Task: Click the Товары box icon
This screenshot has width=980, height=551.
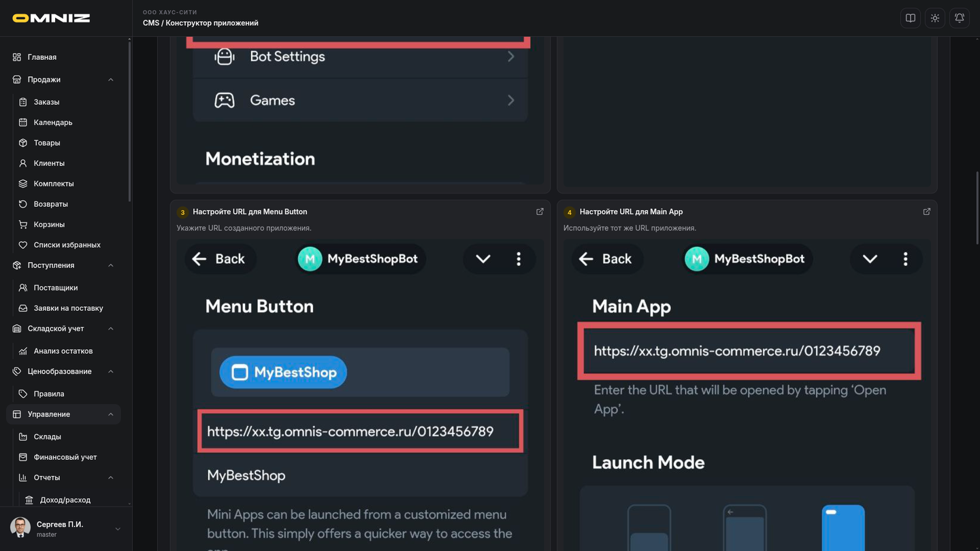Action: pyautogui.click(x=23, y=143)
